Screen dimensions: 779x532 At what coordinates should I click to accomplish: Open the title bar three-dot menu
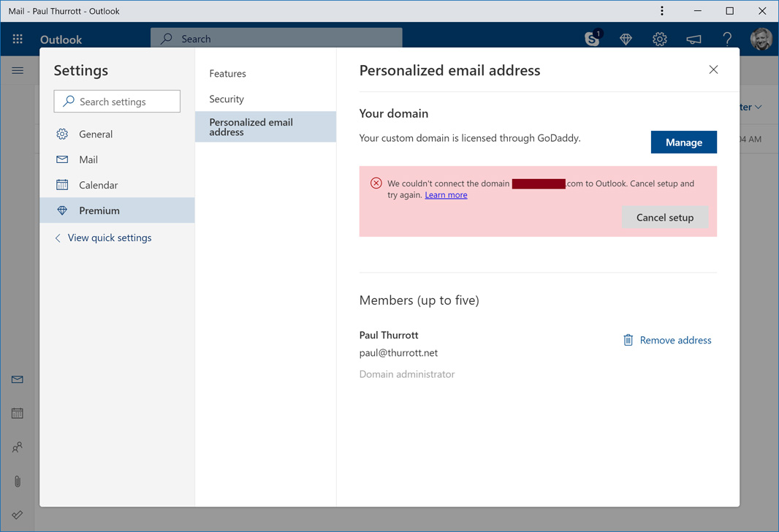[662, 11]
